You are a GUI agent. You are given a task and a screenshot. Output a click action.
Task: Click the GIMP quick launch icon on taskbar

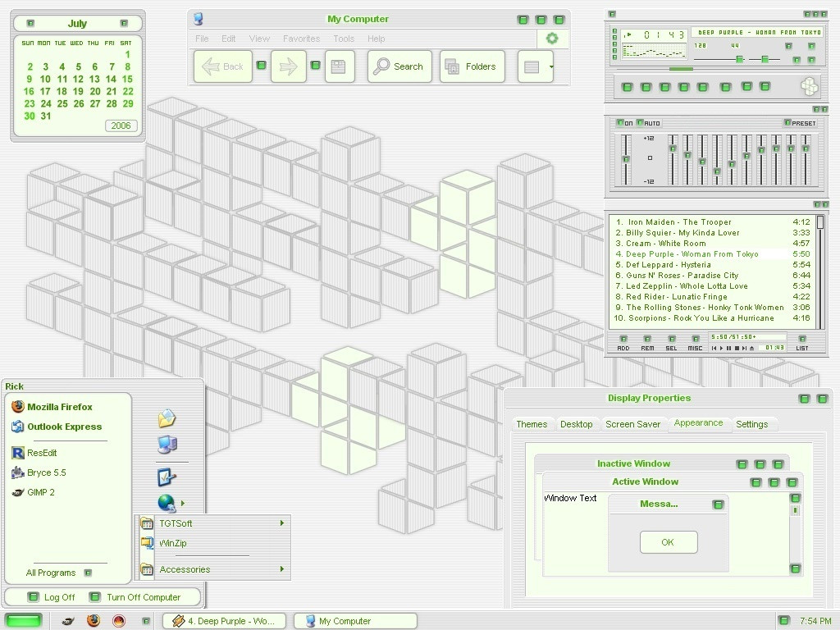[69, 621]
